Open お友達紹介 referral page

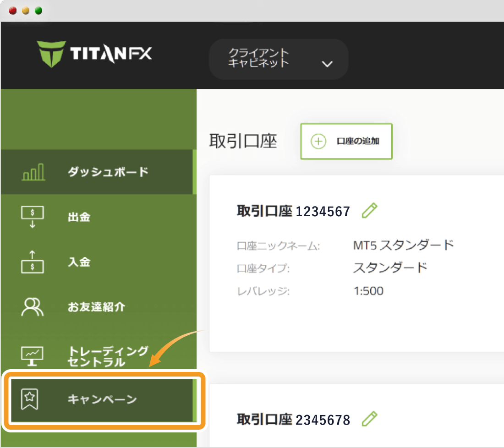[x=99, y=307]
